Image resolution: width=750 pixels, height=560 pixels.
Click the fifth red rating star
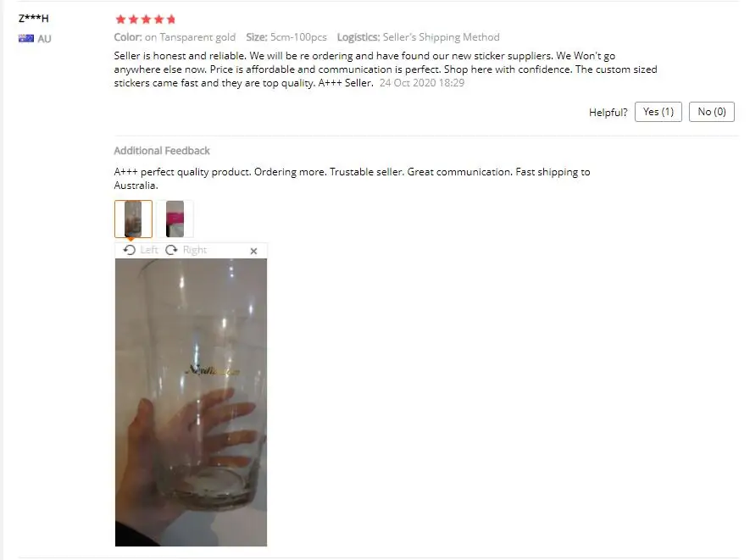coord(171,19)
